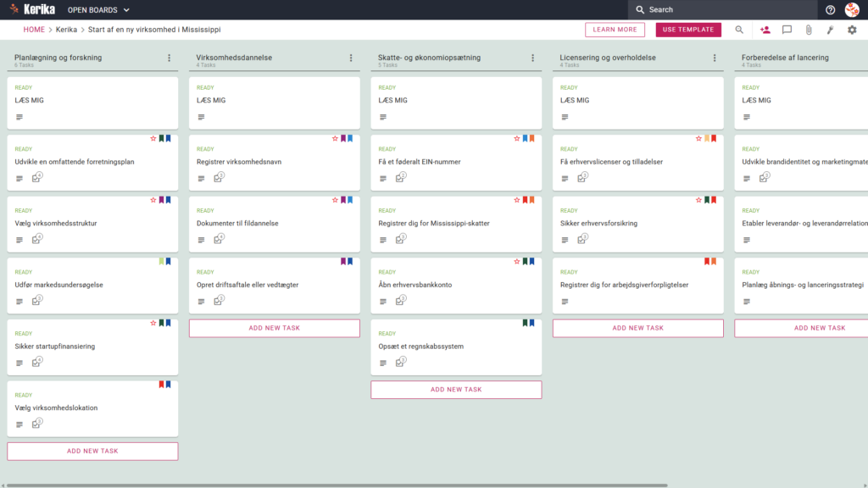
Task: Open details icon on Etabler leverandør card
Action: click(x=747, y=240)
